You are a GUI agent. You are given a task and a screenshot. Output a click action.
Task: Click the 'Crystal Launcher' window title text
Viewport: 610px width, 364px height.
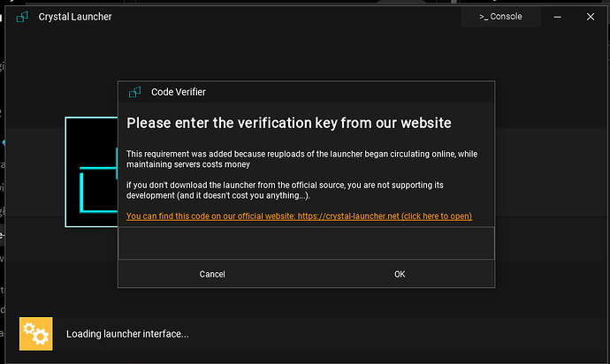(x=75, y=17)
